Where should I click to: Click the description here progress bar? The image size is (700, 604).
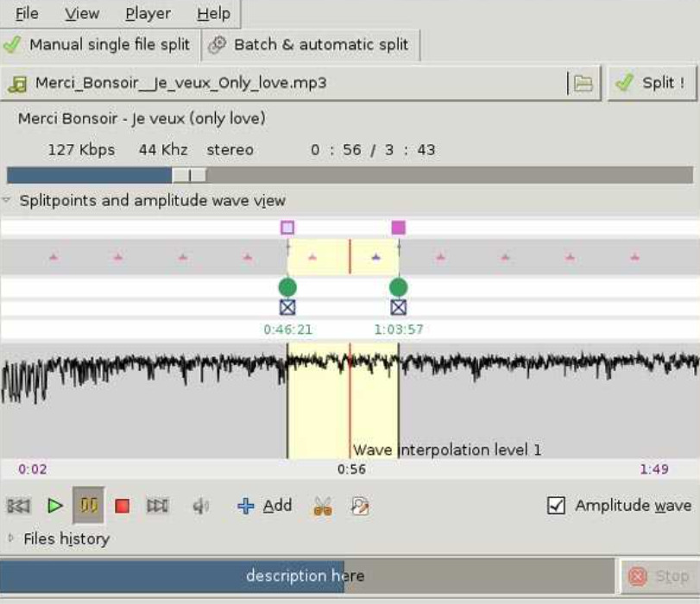click(307, 576)
